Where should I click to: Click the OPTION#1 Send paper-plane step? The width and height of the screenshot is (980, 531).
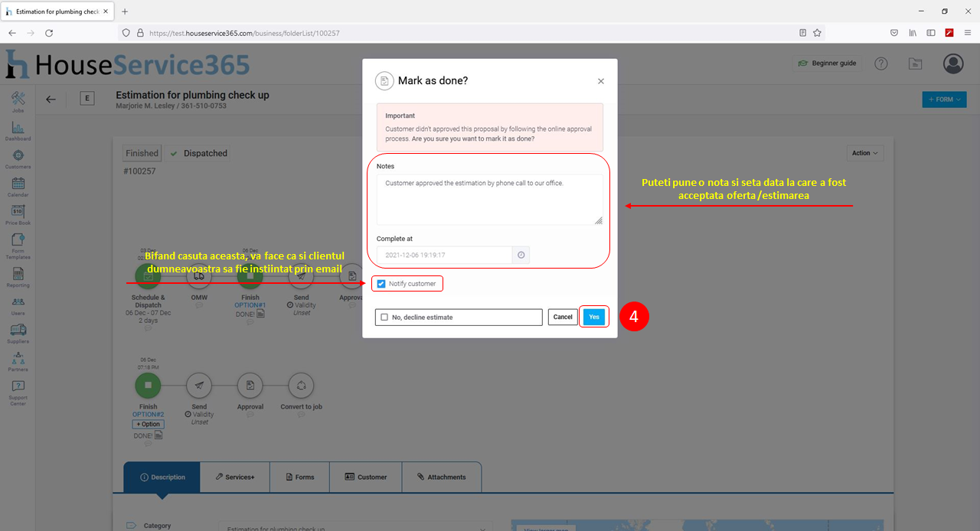pos(301,275)
